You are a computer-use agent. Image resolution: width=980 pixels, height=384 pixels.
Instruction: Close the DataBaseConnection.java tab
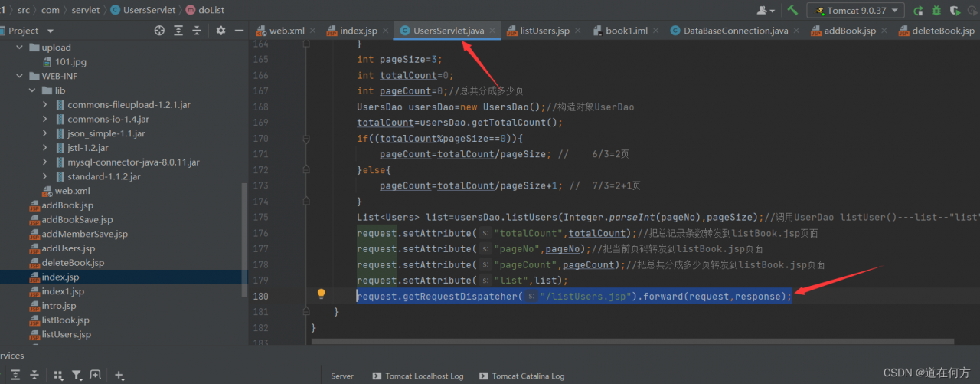(x=796, y=31)
